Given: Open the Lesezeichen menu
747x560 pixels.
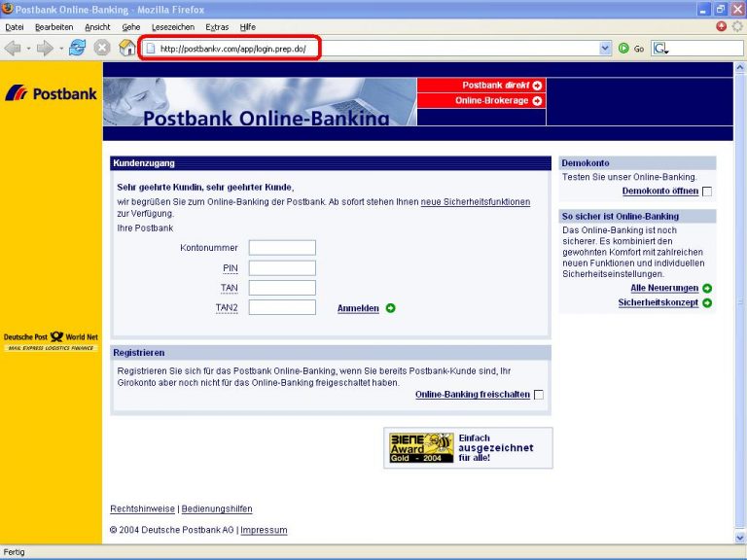Looking at the screenshot, I should [x=174, y=27].
